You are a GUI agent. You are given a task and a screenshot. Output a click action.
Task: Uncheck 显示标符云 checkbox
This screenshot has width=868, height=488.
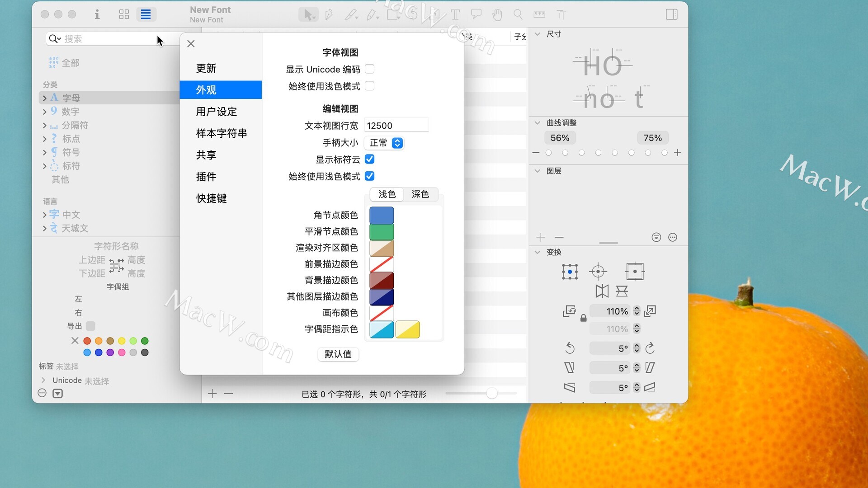pos(369,159)
